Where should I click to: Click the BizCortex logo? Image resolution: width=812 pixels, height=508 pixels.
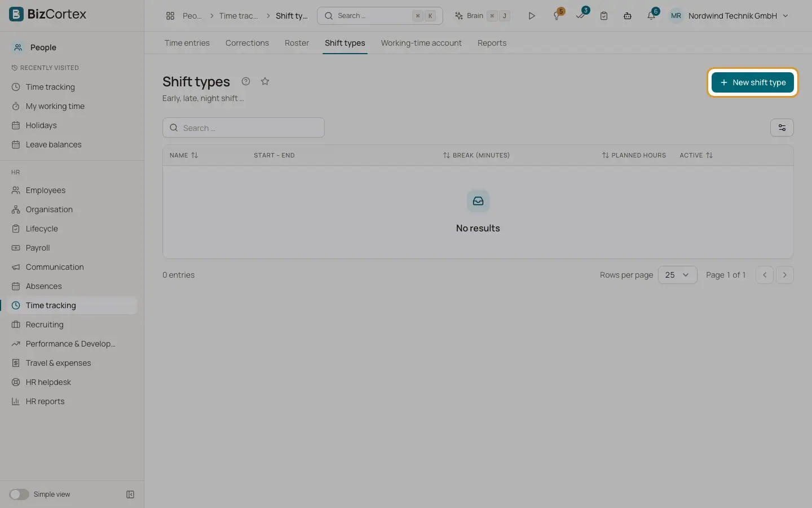tap(48, 14)
